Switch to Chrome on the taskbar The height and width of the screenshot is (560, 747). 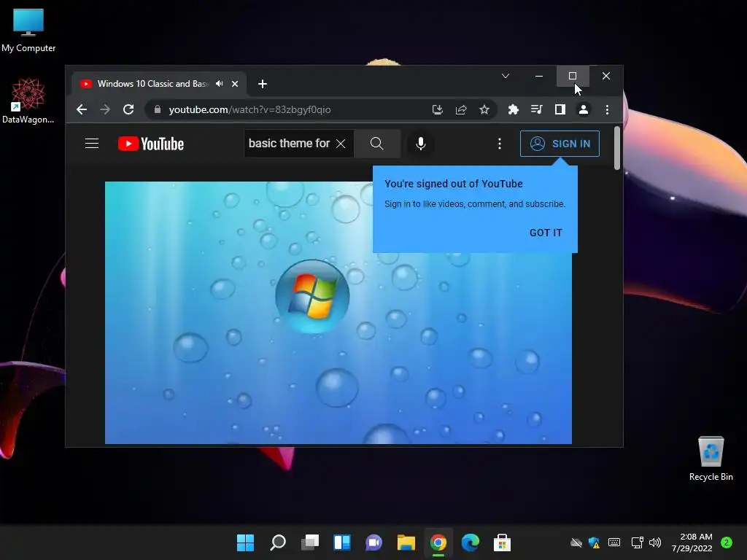[438, 542]
